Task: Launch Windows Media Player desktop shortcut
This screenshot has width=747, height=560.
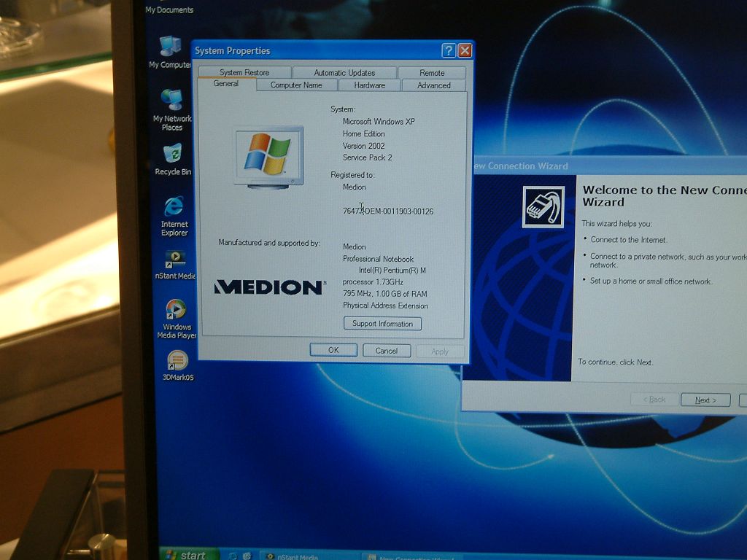Action: point(176,319)
